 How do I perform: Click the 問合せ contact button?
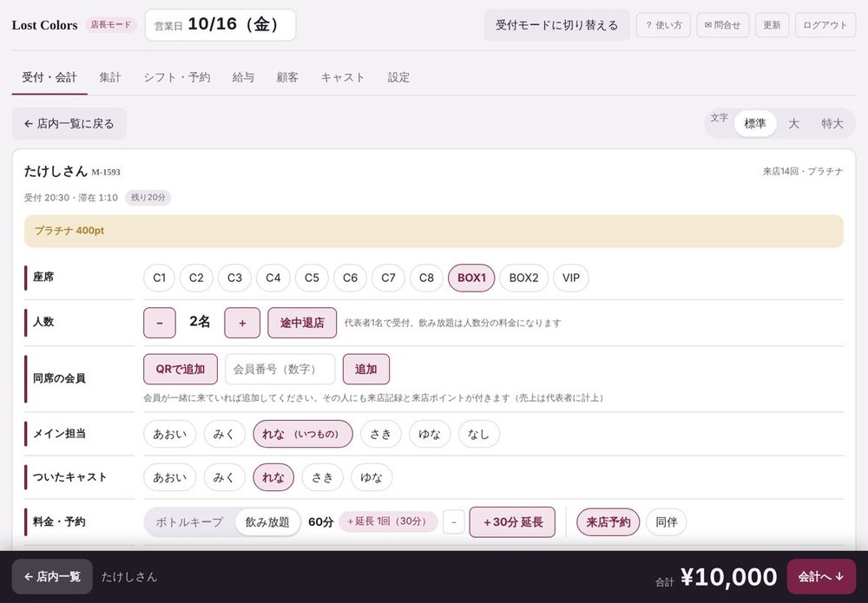(722, 25)
